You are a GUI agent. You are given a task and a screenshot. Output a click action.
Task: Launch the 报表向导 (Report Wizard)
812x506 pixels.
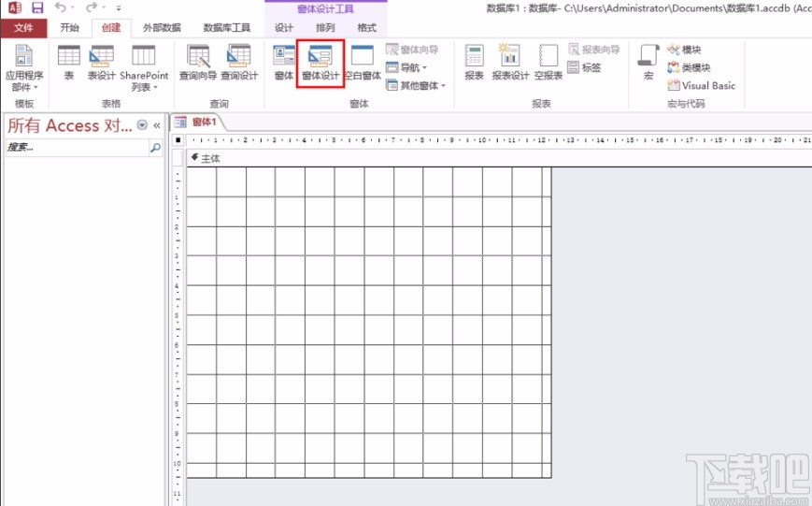point(594,50)
